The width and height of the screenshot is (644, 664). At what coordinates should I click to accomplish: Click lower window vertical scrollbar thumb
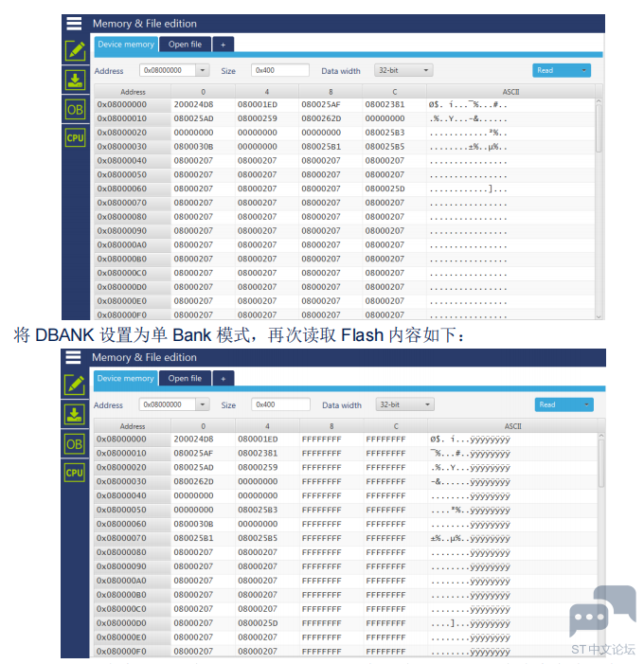[600, 463]
